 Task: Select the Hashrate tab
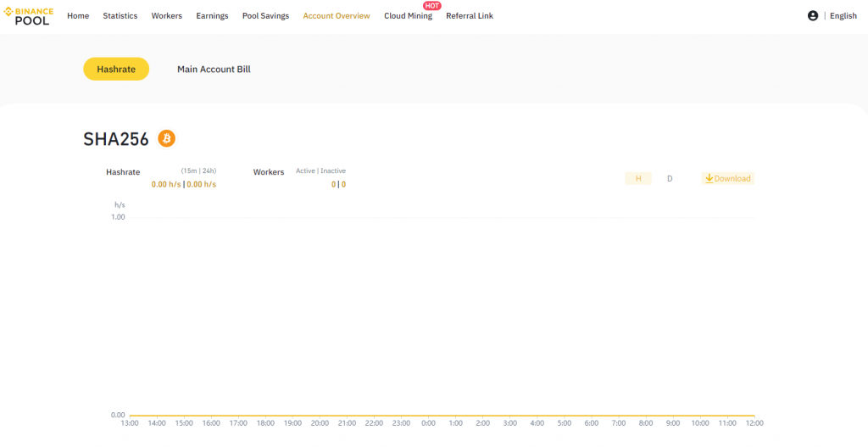[x=116, y=70]
